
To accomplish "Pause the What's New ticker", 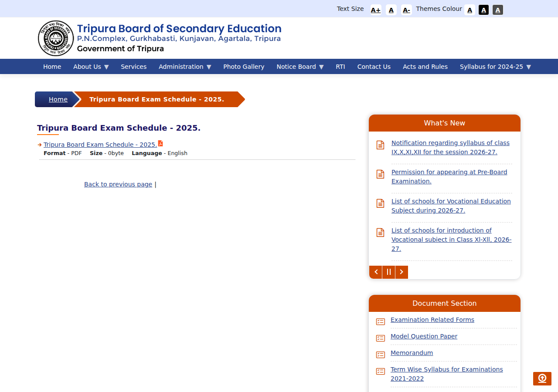I will tap(389, 272).
